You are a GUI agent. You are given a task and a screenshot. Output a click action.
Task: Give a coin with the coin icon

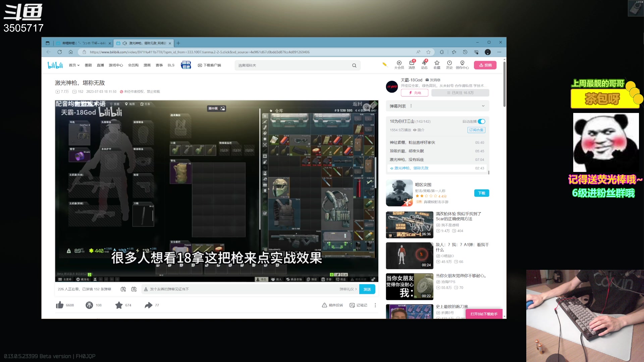89,305
